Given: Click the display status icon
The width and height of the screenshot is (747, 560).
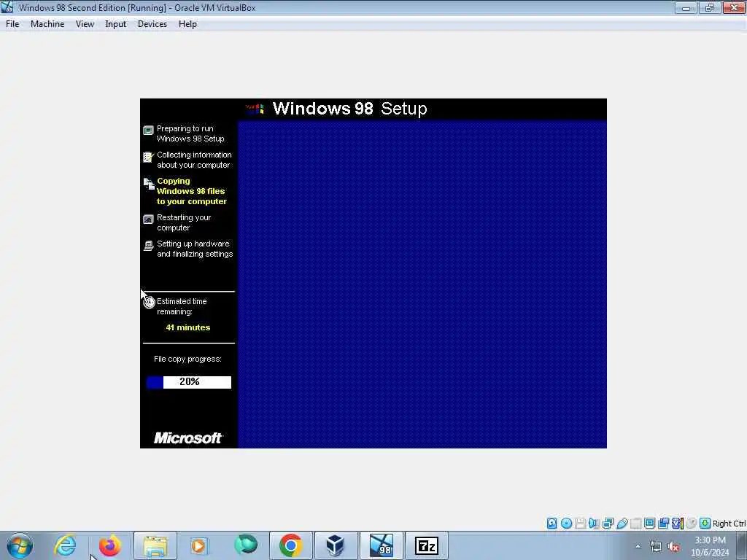Looking at the screenshot, I should click(649, 524).
